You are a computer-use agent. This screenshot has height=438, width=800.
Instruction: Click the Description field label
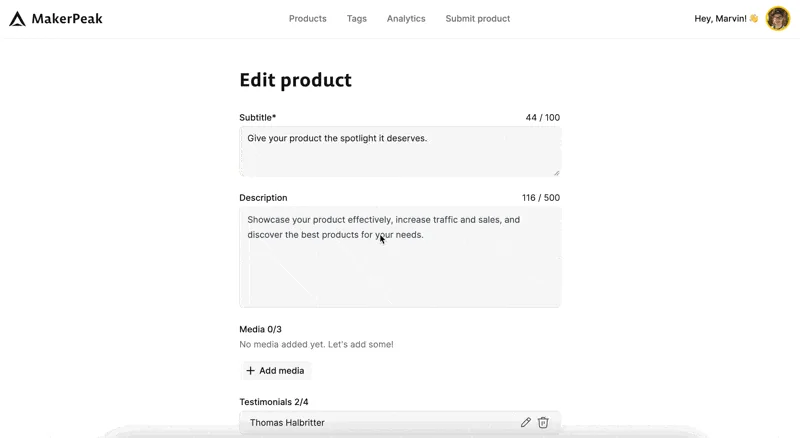(x=263, y=198)
